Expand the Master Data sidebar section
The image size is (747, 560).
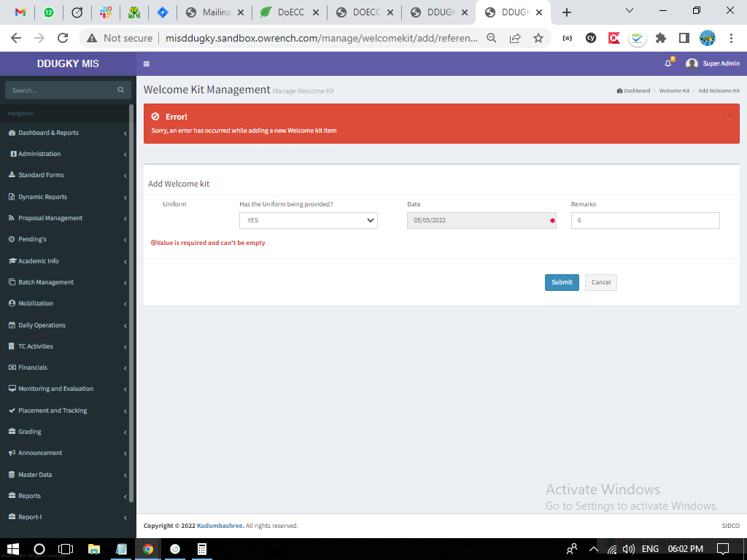pos(35,475)
